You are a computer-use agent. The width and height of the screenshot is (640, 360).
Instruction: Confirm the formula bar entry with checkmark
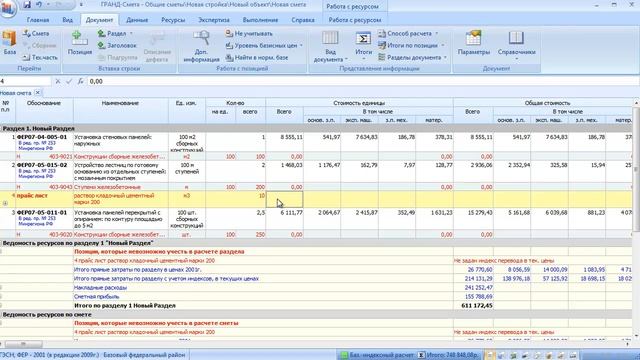pos(69,81)
